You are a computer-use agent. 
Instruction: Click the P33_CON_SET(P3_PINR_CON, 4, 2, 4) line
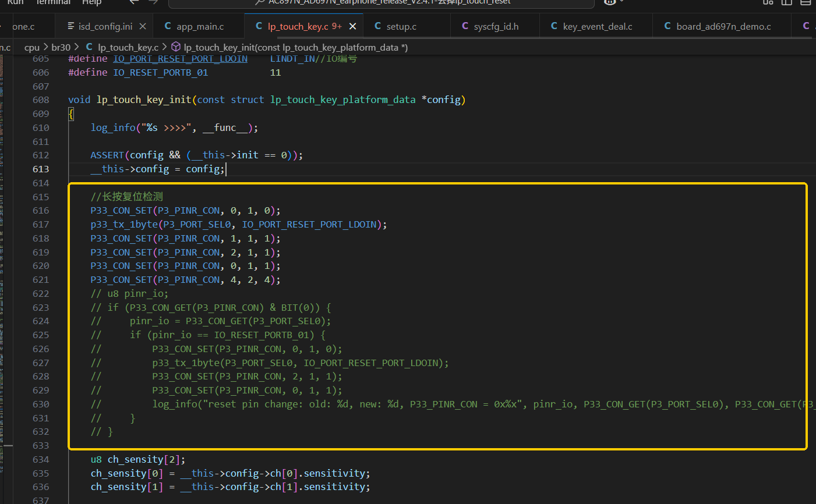(x=185, y=279)
